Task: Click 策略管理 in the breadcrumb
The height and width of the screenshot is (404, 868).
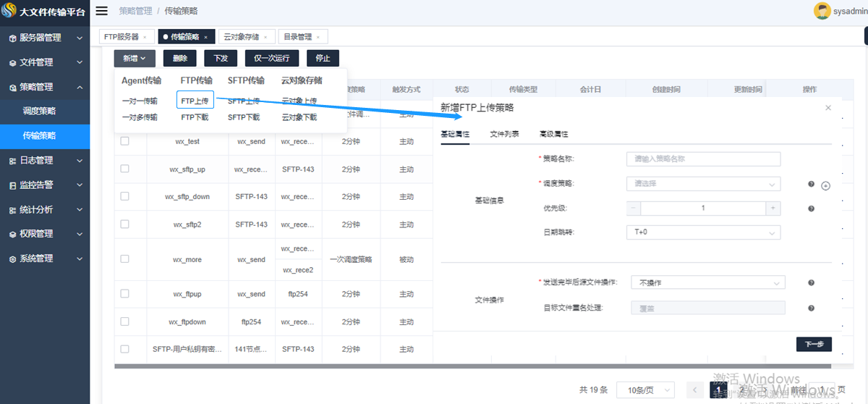Action: 135,12
